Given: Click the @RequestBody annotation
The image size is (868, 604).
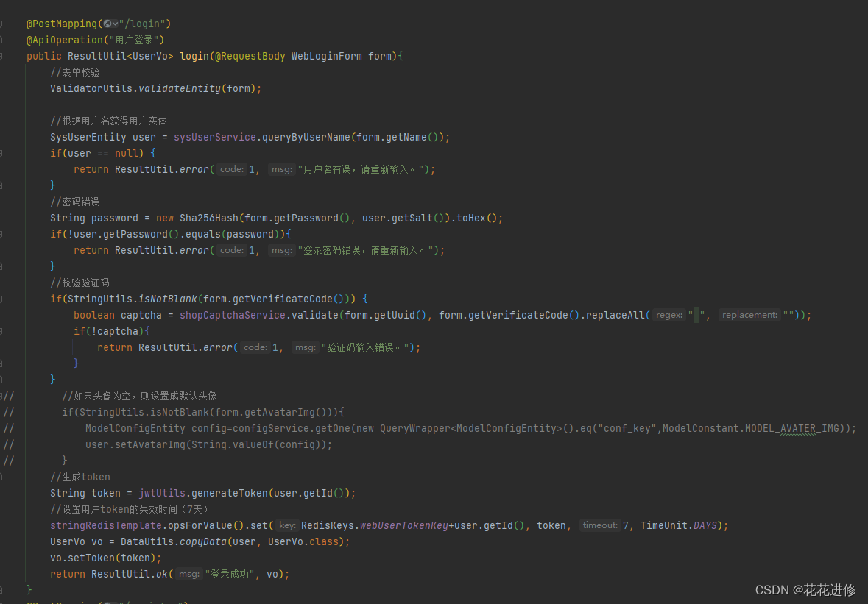Looking at the screenshot, I should point(250,56).
